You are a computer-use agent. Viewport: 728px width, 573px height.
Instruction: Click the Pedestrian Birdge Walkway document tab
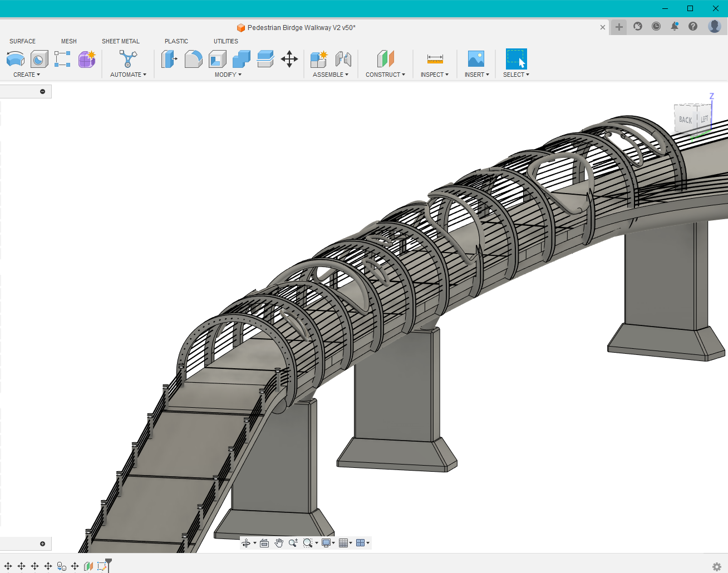coord(296,27)
